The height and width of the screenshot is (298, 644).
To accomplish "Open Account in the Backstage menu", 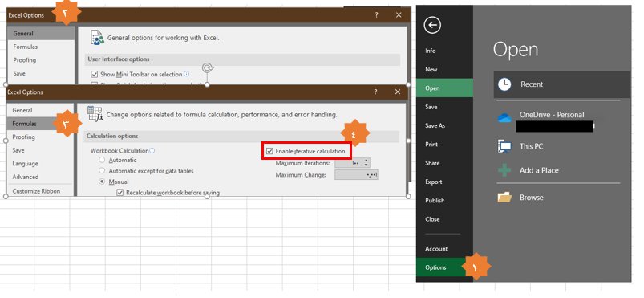I will (436, 249).
